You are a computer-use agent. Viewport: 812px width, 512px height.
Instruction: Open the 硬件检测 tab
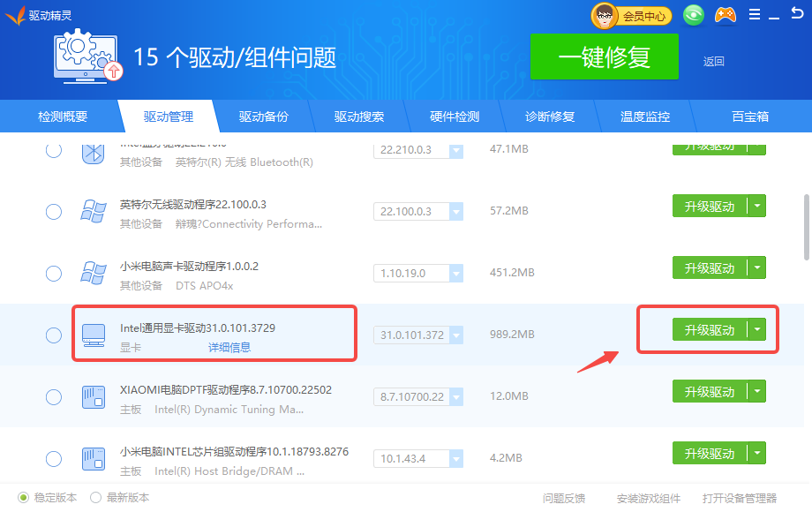(x=455, y=117)
